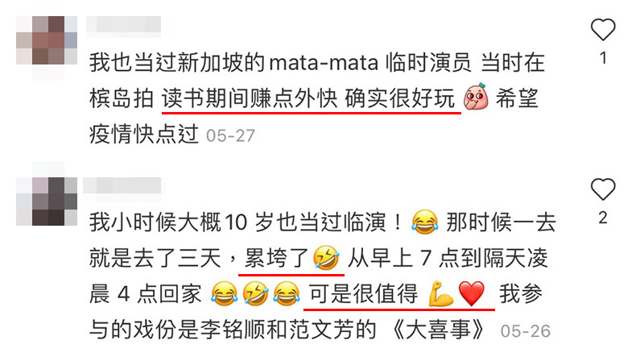Screen dimensions: 644x349
Task: Click the first laughing emoji after 回家
Action: pyautogui.click(x=225, y=294)
